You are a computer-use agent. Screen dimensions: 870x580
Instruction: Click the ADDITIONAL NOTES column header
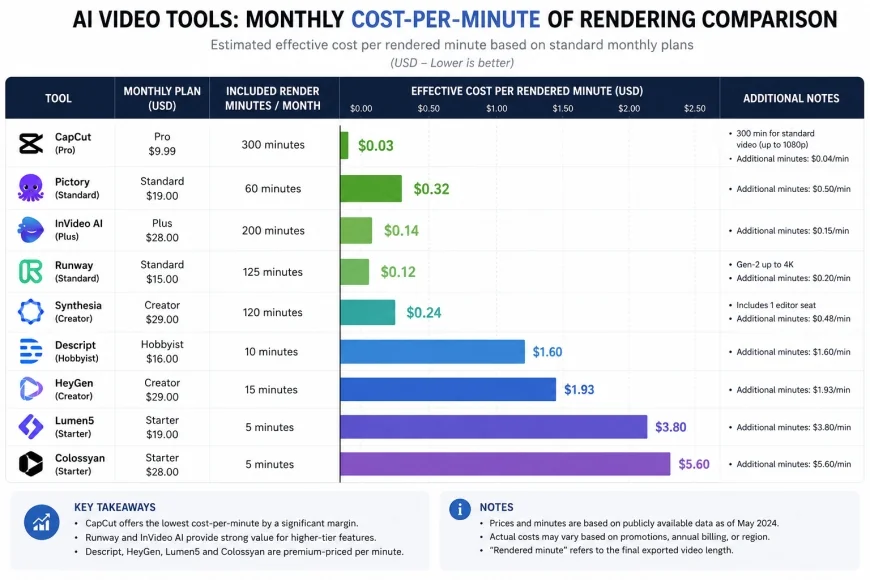[791, 98]
